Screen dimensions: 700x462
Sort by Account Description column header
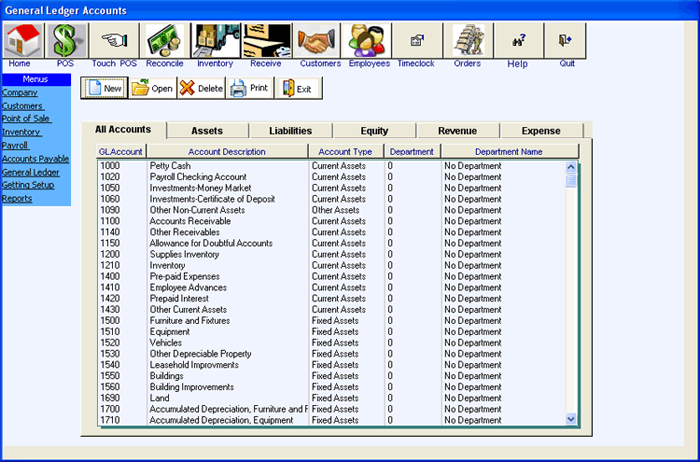click(x=227, y=151)
